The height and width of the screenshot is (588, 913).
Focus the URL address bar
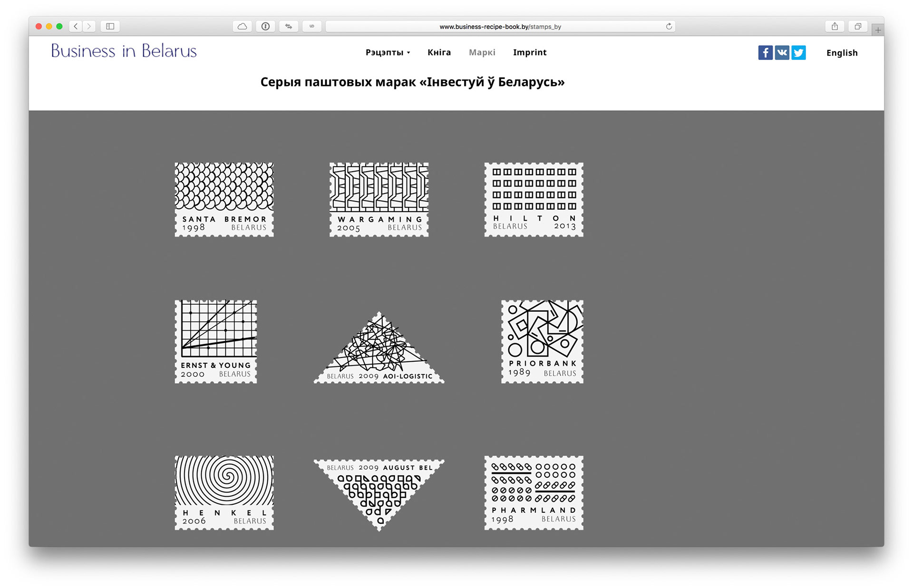(500, 26)
